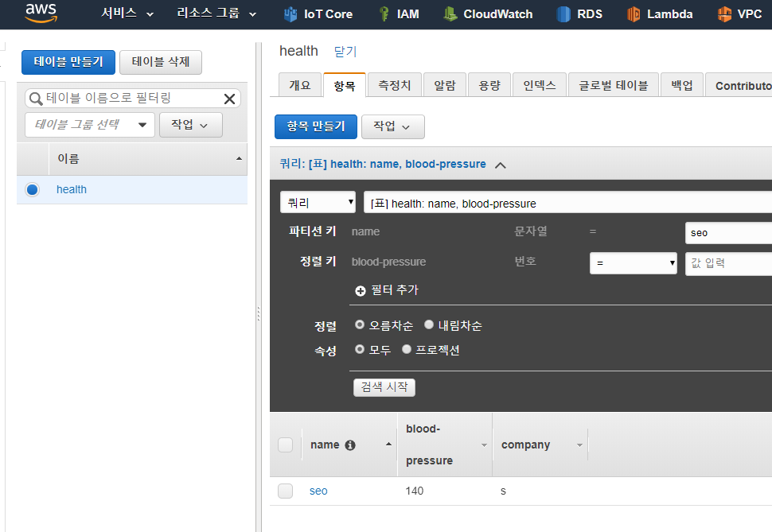Switch to the 글로벌 테이블 tab
The height and width of the screenshot is (532, 772).
click(x=614, y=85)
